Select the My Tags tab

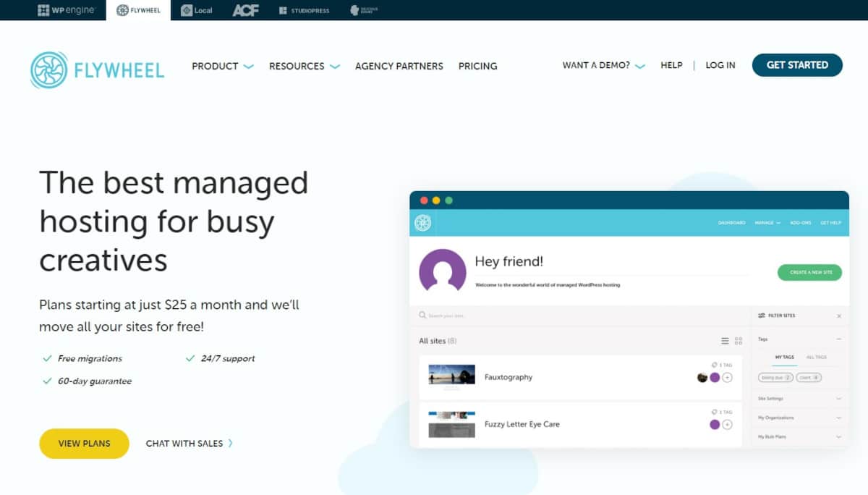click(784, 357)
